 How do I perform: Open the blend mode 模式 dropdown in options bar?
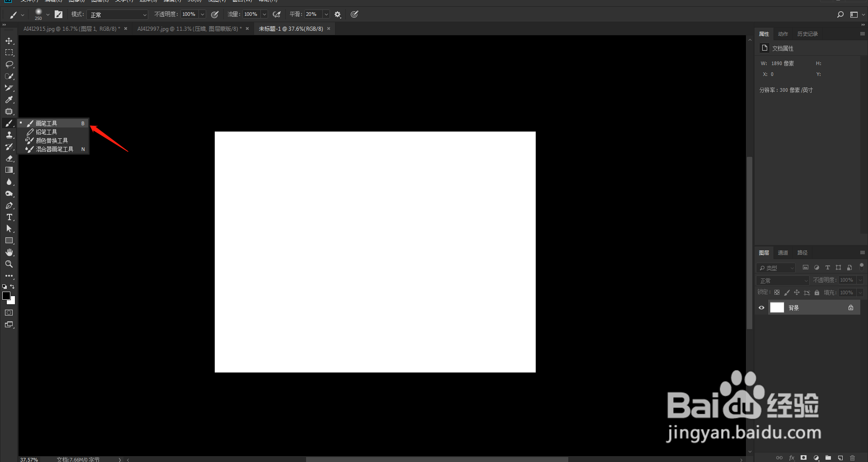118,14
